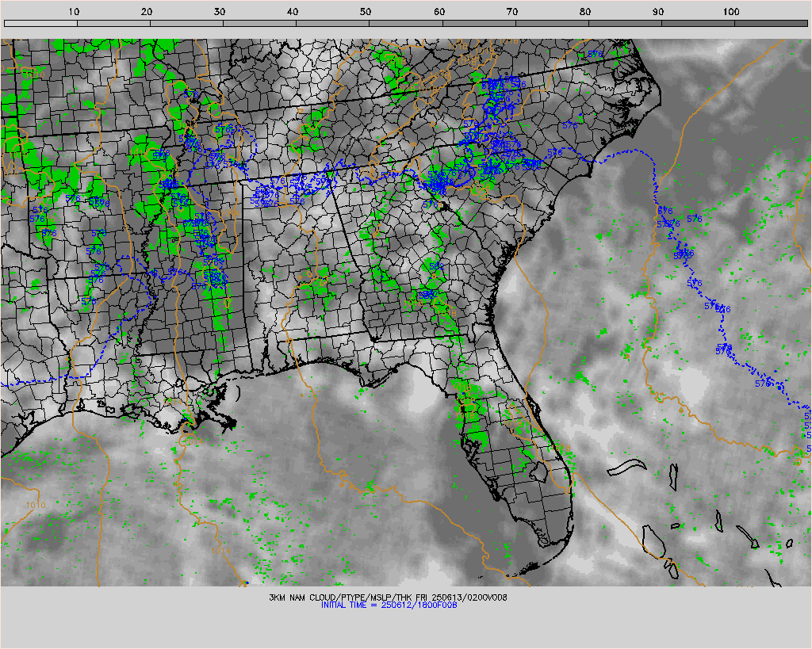
Task: Click the '40' label on the cloud cover scale
Action: pos(293,12)
